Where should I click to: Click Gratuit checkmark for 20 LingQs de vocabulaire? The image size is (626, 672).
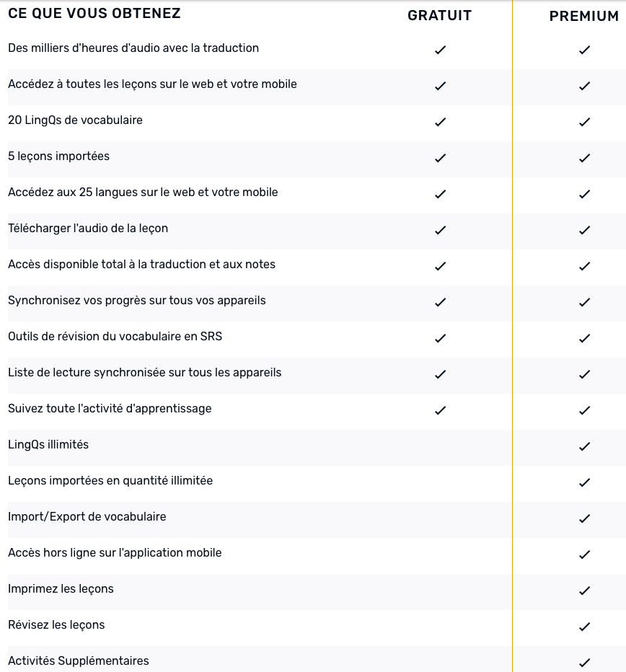(440, 122)
